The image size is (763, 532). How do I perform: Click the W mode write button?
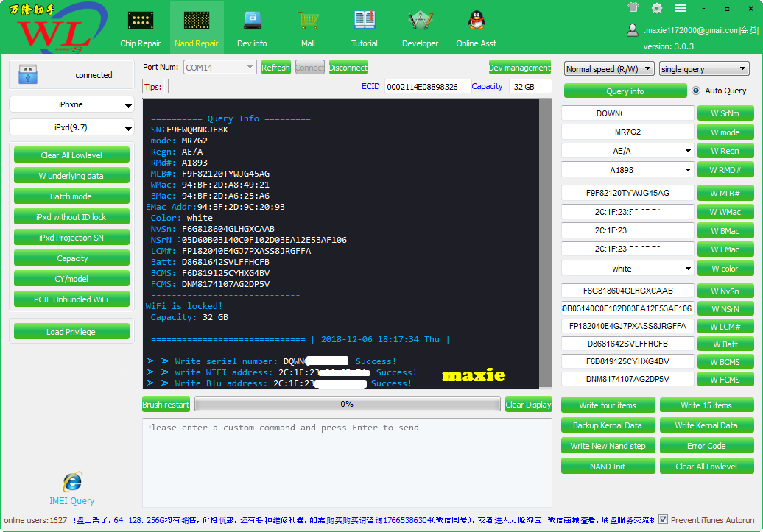coord(725,132)
